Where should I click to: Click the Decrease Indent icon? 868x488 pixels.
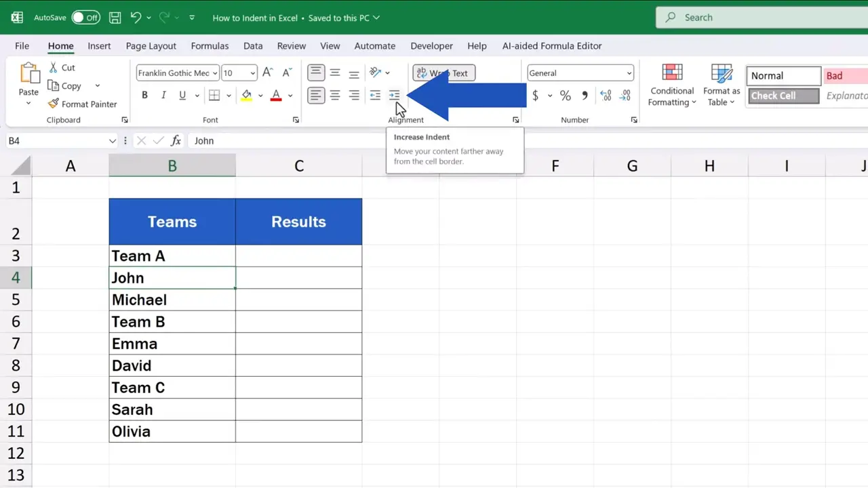(x=375, y=95)
